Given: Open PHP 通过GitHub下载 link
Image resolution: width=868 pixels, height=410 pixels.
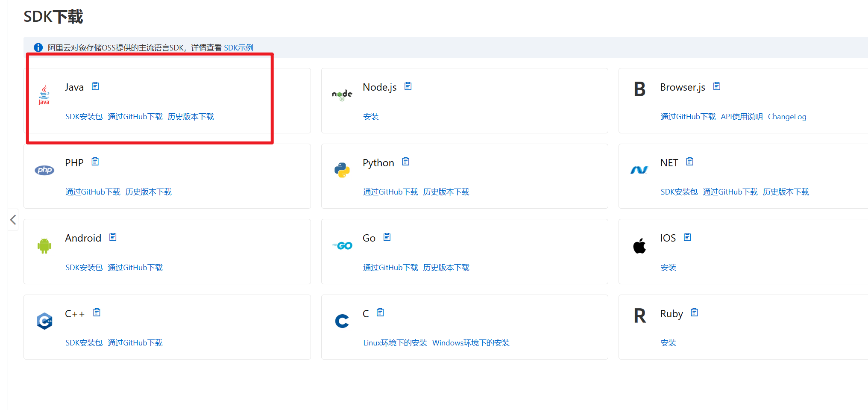Looking at the screenshot, I should (93, 192).
